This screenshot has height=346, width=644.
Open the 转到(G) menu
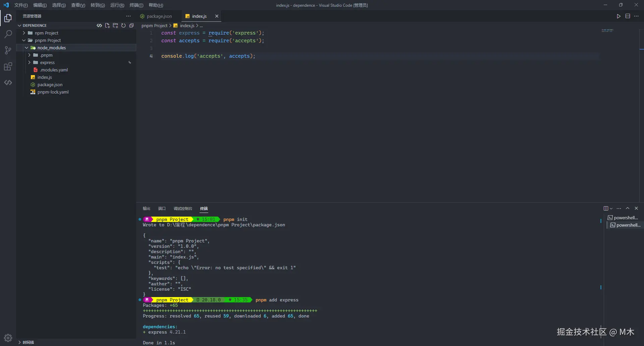(x=98, y=5)
